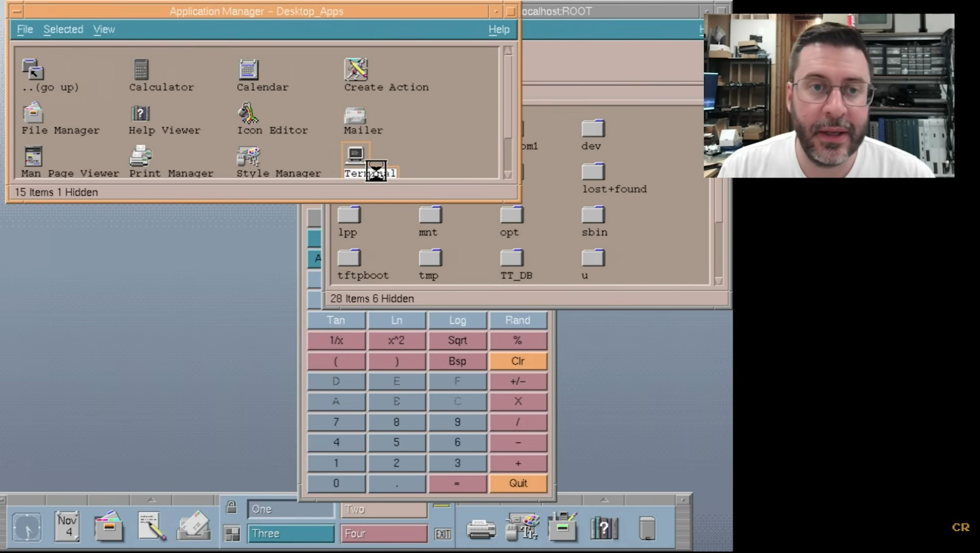This screenshot has height=553, width=980.
Task: Open the Selected menu
Action: coord(63,29)
